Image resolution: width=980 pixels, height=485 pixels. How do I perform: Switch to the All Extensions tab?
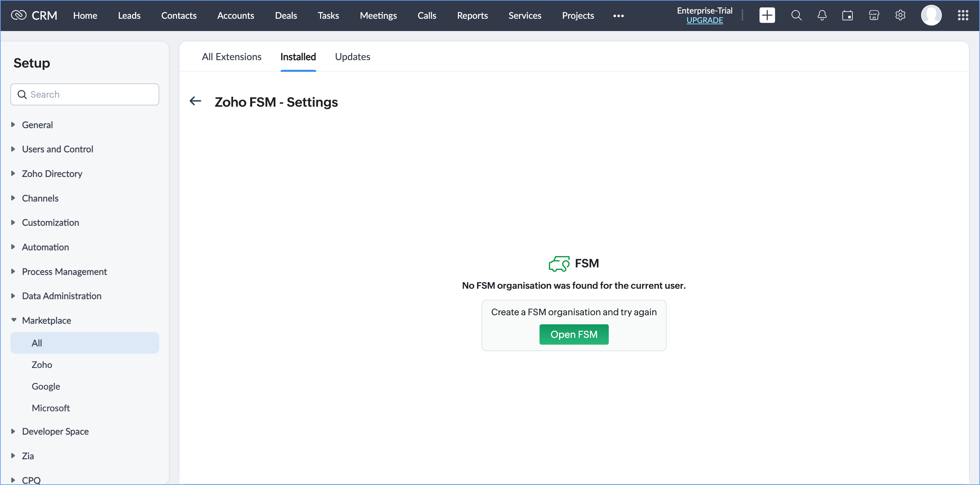click(231, 57)
